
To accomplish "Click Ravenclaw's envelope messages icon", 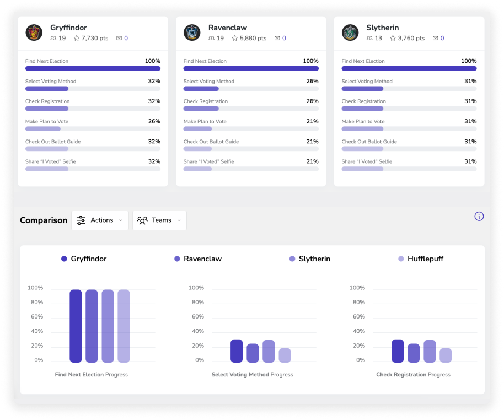I will coord(277,38).
